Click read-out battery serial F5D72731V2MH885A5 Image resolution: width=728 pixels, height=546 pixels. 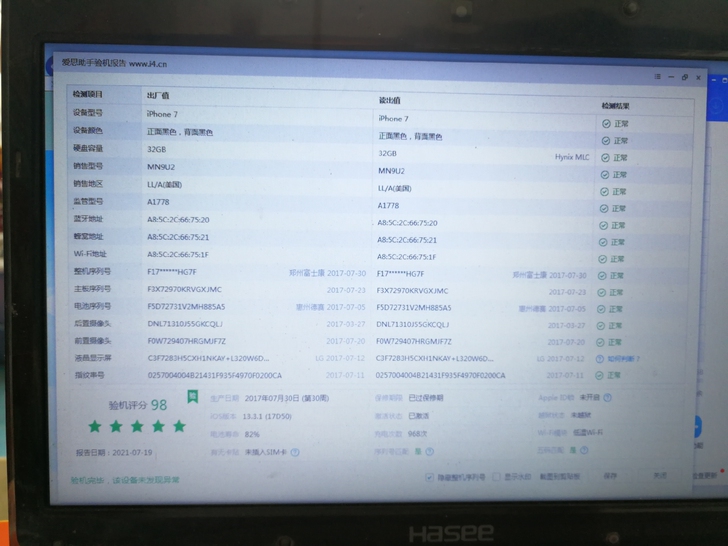coord(414,307)
